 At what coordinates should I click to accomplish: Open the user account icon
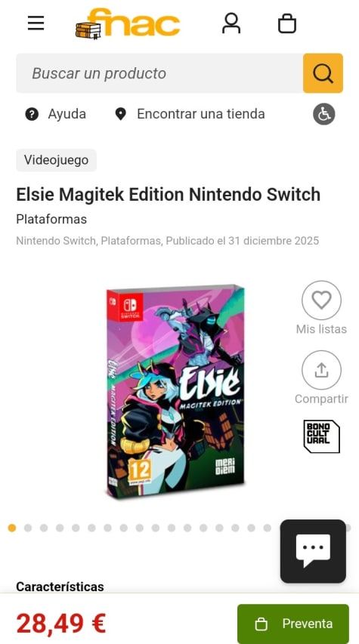pos(231,23)
